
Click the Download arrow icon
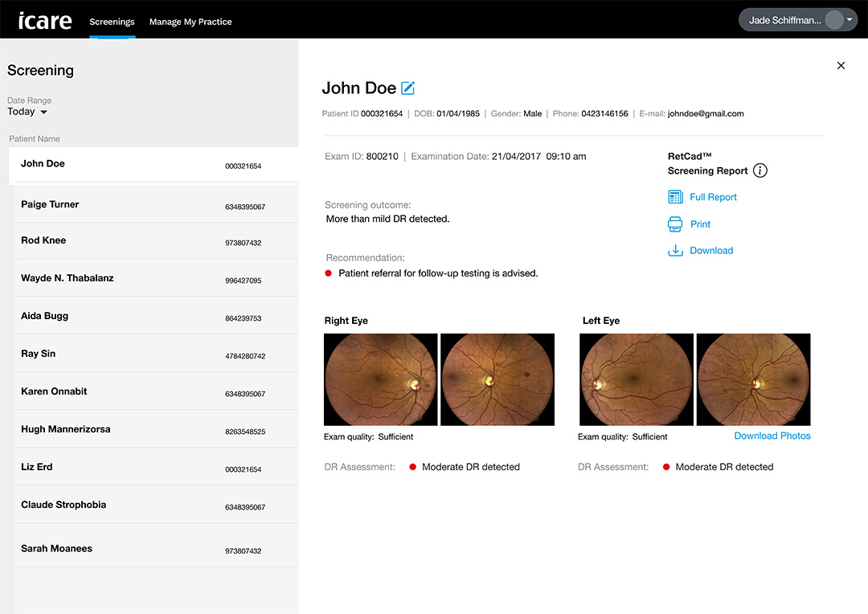click(675, 251)
